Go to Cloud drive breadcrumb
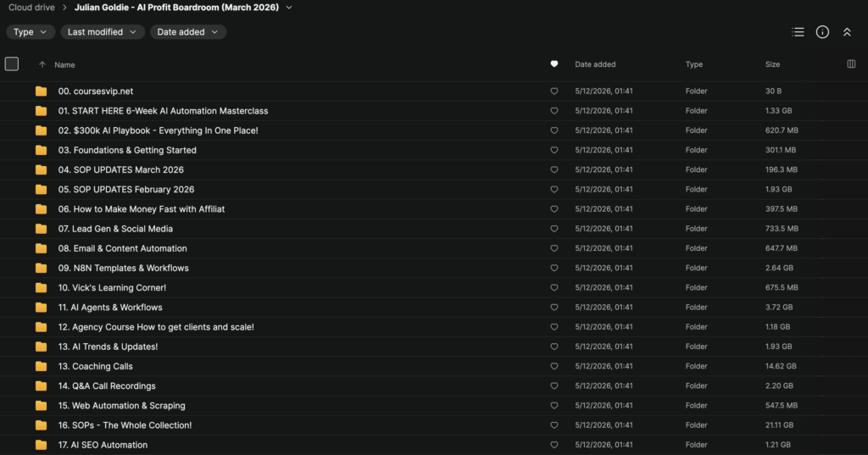The image size is (868, 455). pyautogui.click(x=31, y=8)
